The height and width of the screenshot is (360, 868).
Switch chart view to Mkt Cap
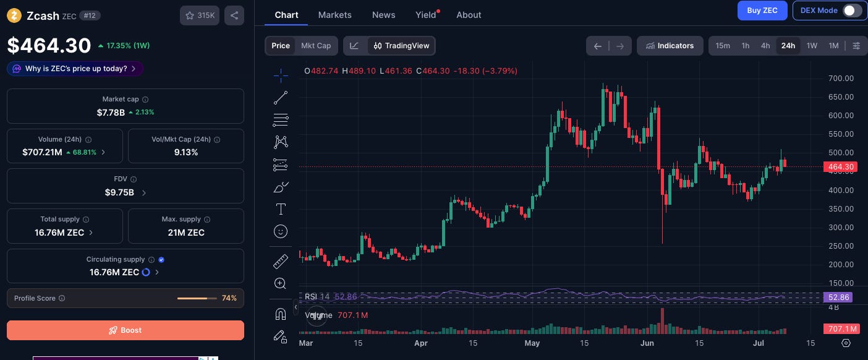click(x=316, y=46)
